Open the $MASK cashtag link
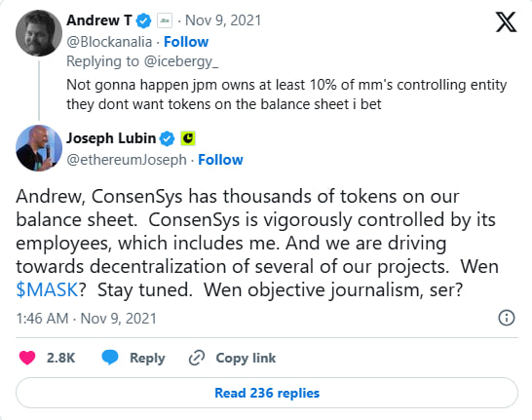The height and width of the screenshot is (420, 532). (x=47, y=290)
